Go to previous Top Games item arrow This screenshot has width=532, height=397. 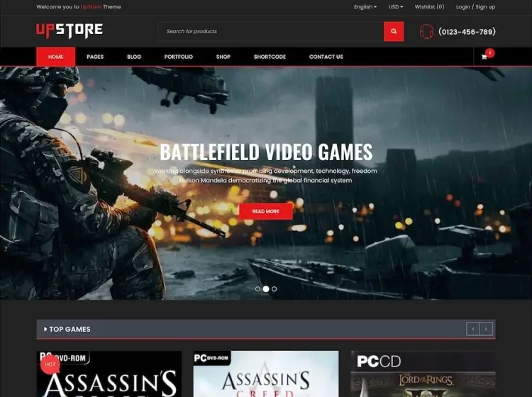coord(472,329)
